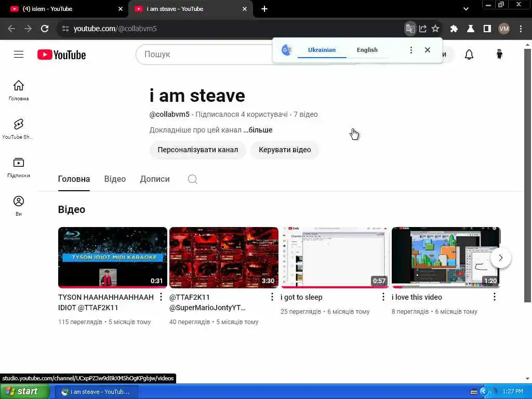Open the 0:57 video thumbnail
Viewport: 532px width, 399px height.
click(x=335, y=258)
